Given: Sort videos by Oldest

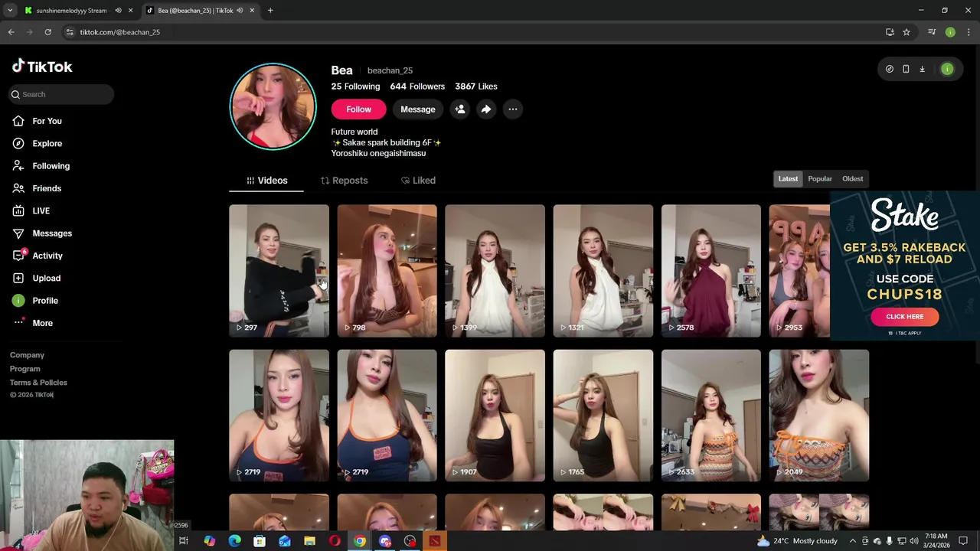Looking at the screenshot, I should pyautogui.click(x=852, y=179).
